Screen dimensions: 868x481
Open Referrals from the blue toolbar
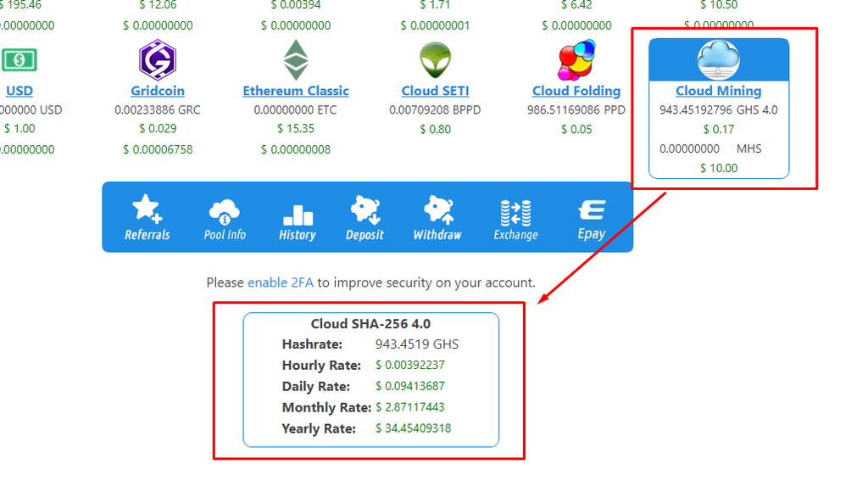[x=147, y=217]
